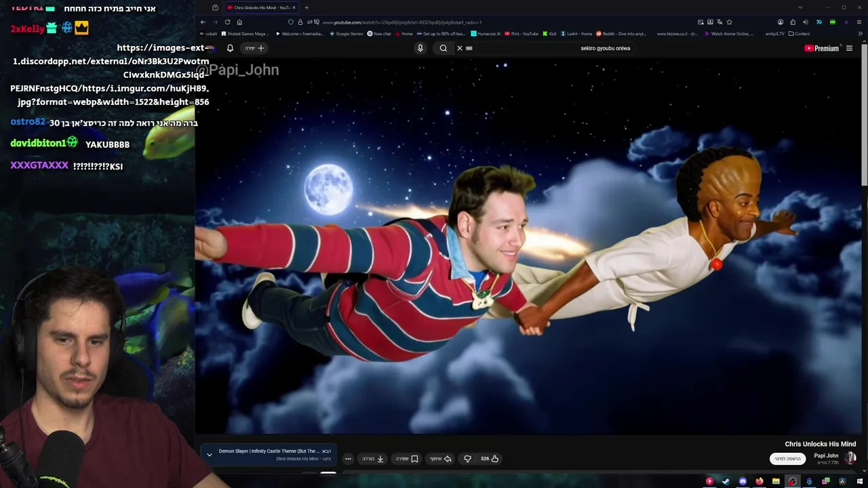The height and width of the screenshot is (488, 868).
Task: Click the imgur link in chat overlay
Action: pos(111,75)
